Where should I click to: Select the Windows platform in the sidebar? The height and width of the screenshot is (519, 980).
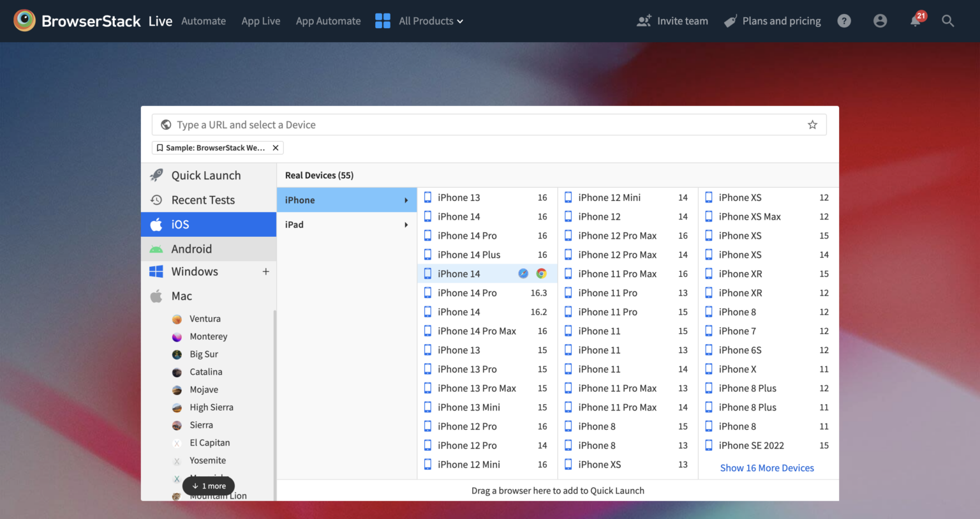(x=194, y=271)
